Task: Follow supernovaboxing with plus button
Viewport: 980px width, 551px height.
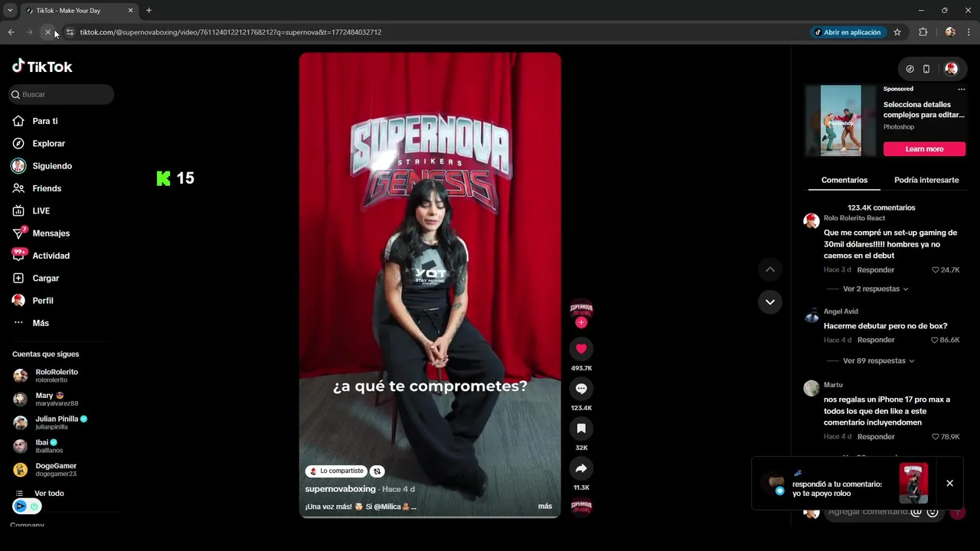Action: pos(581,323)
